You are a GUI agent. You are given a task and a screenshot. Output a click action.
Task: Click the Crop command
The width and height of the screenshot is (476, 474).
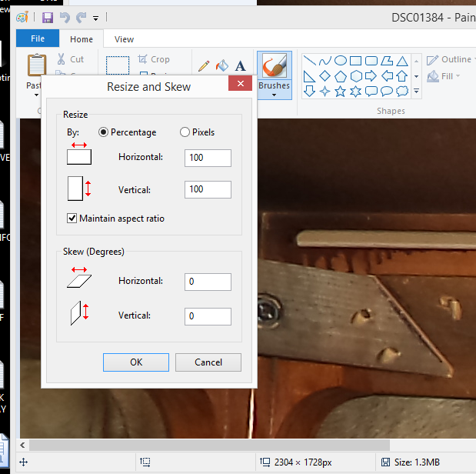154,59
